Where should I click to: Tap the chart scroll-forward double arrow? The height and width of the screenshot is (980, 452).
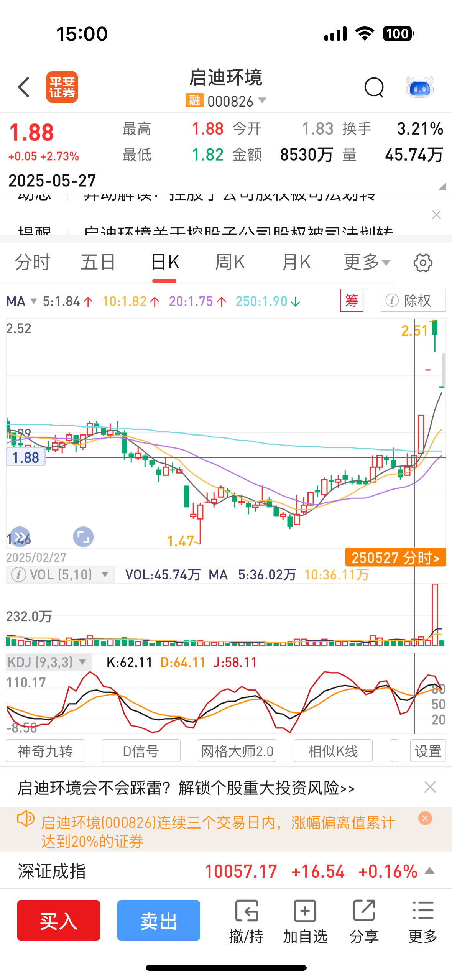[20, 537]
